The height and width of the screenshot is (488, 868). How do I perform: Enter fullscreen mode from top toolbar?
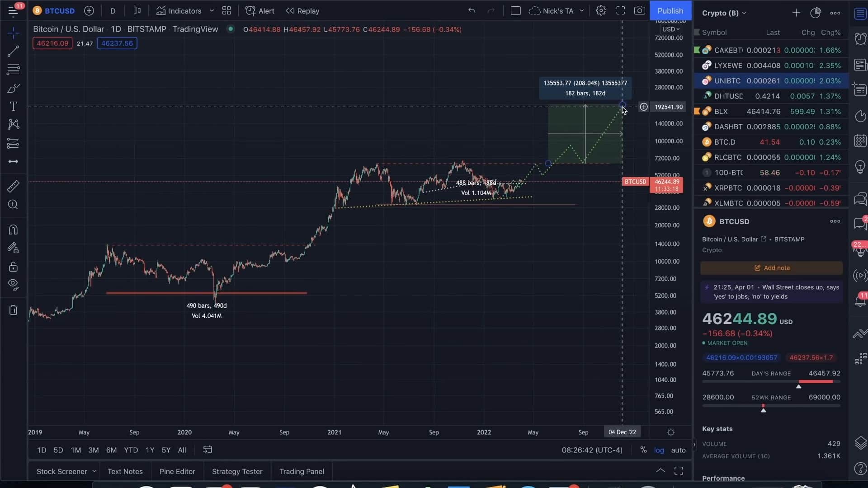tap(621, 11)
